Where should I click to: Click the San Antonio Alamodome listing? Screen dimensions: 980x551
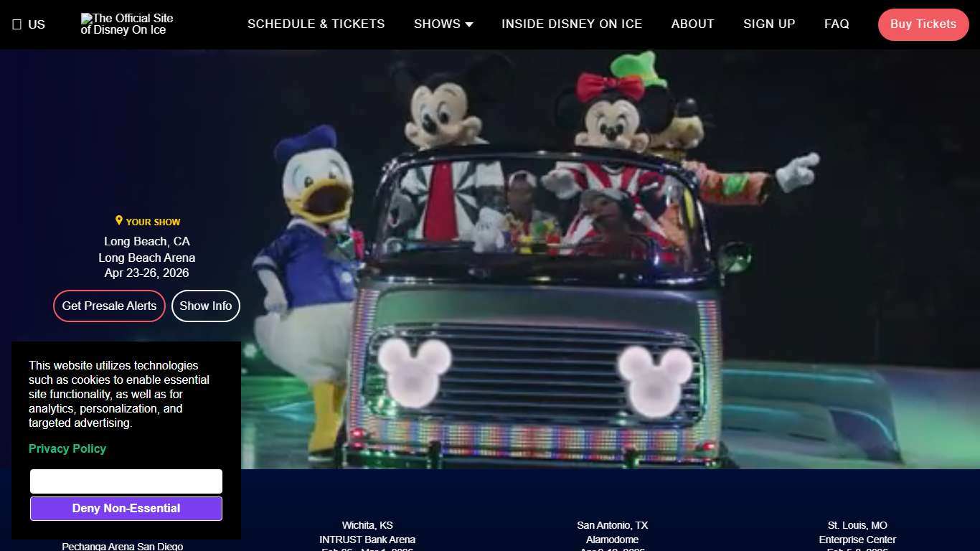[612, 532]
